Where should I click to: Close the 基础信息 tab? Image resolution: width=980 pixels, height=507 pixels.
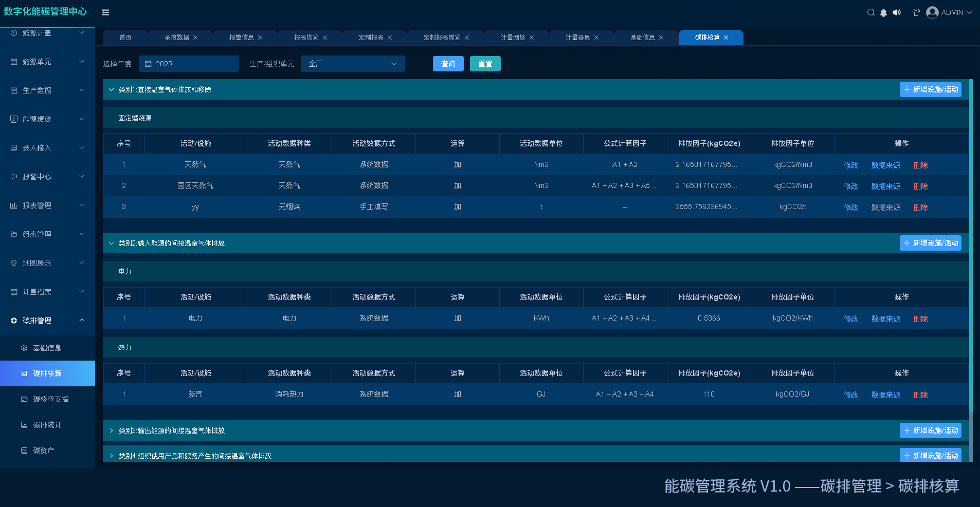661,37
